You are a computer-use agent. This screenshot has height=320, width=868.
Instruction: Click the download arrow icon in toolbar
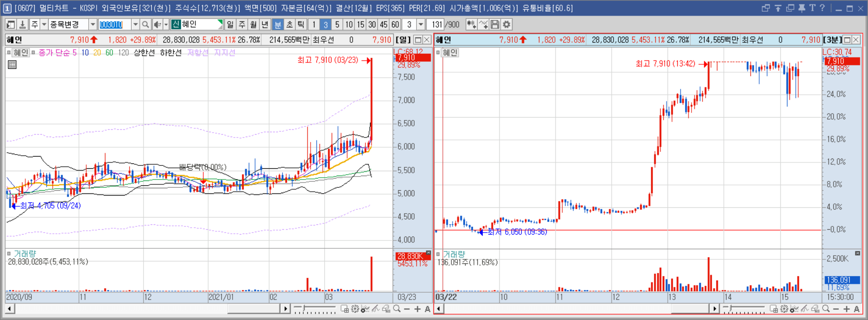pyautogui.click(x=22, y=24)
